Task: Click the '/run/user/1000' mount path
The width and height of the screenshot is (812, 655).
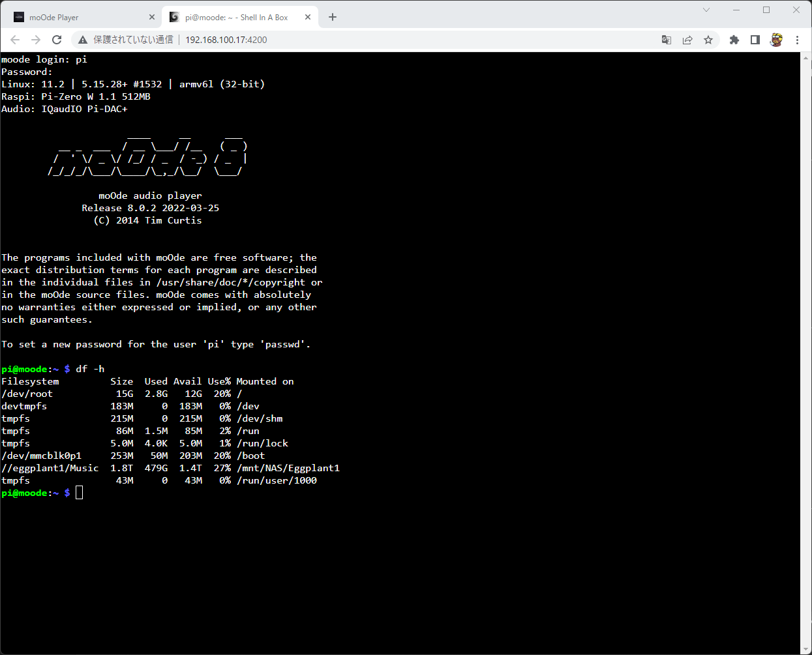Action: tap(277, 480)
